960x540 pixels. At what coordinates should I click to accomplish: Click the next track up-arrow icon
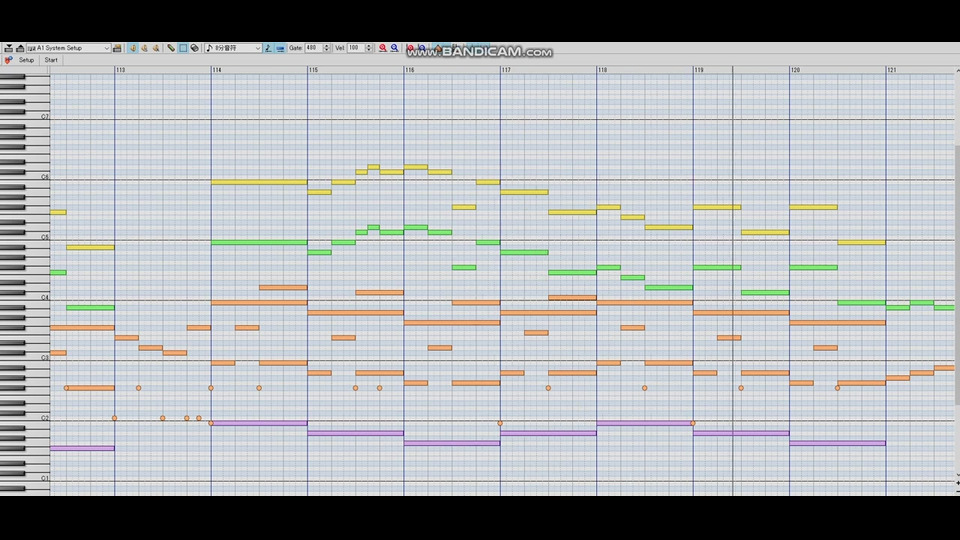(x=20, y=48)
